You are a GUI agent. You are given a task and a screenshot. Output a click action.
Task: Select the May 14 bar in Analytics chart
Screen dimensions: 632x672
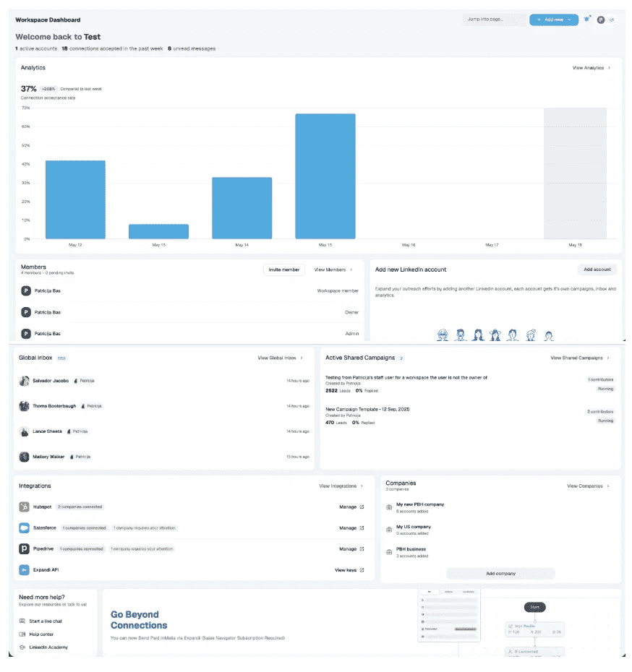242,208
